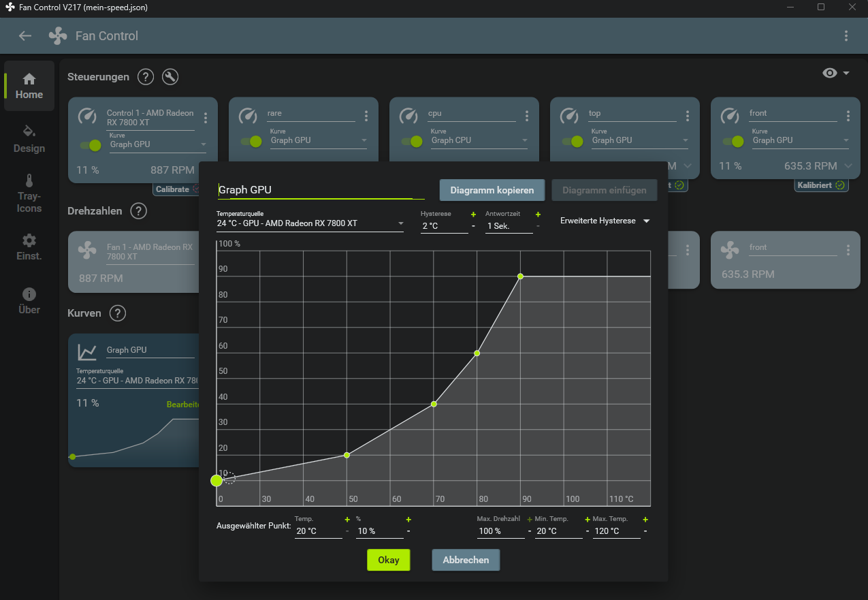Open Kurve dropdown on front card
The height and width of the screenshot is (600, 868).
[801, 140]
